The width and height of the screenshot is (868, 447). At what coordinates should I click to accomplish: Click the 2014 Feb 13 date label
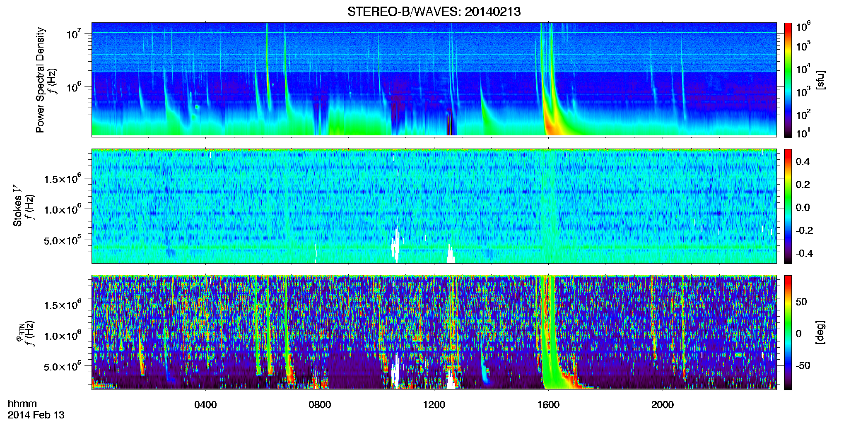[36, 415]
